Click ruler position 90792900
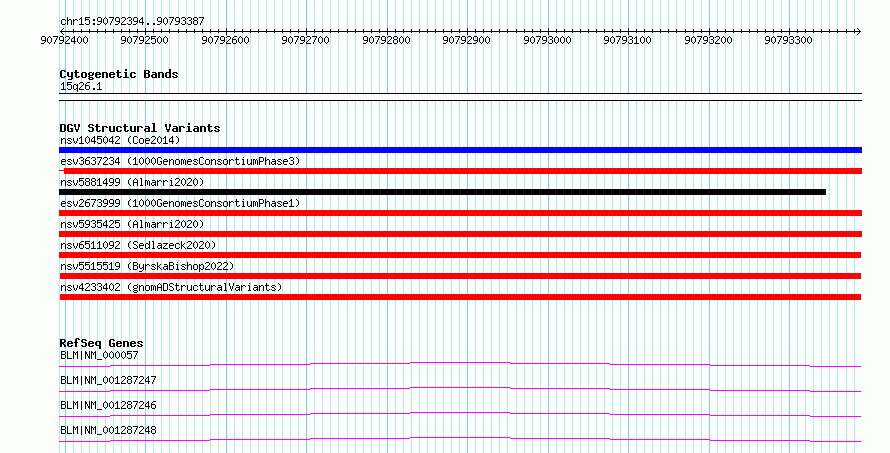This screenshot has height=453, width=890. click(x=467, y=40)
